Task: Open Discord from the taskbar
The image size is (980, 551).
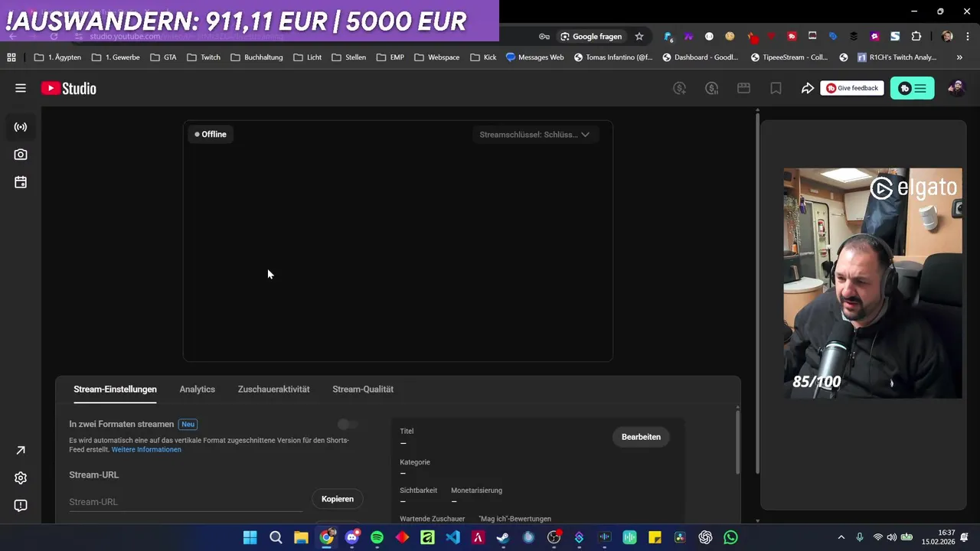Action: (351, 537)
